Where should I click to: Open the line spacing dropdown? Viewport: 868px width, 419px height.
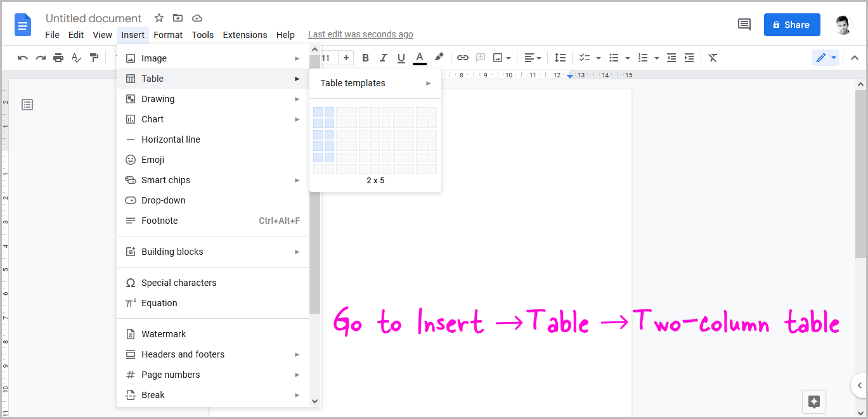coord(560,58)
